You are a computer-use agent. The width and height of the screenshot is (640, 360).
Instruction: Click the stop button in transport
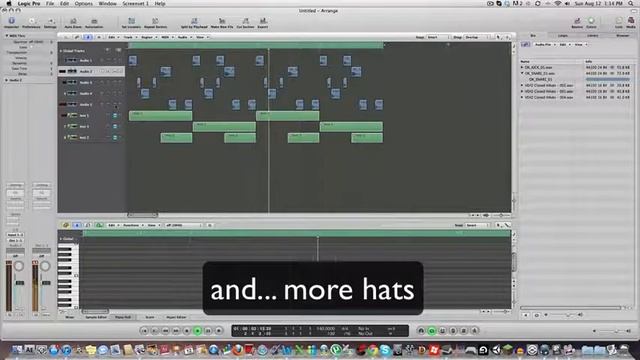187,331
